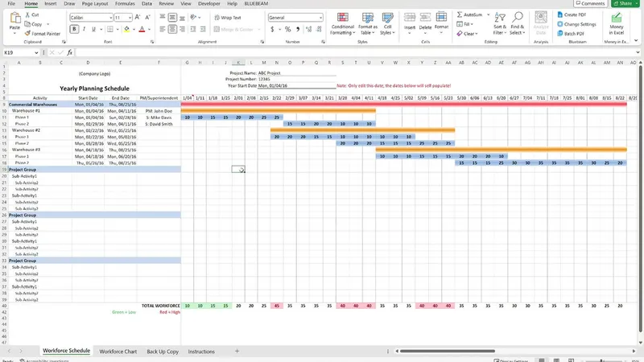Align text right

coord(183,29)
